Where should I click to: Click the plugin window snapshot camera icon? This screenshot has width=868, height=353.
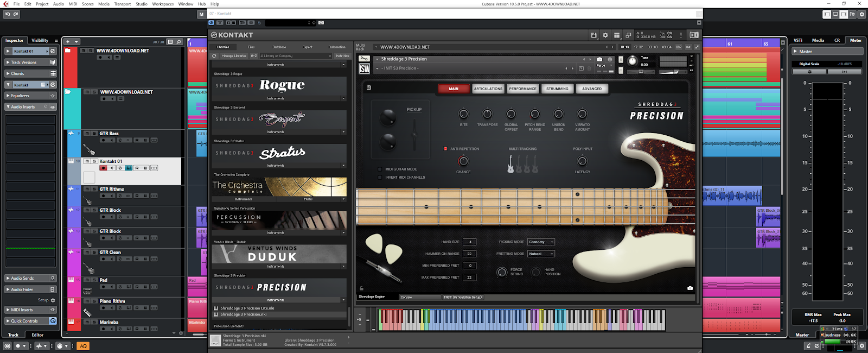[x=321, y=23]
